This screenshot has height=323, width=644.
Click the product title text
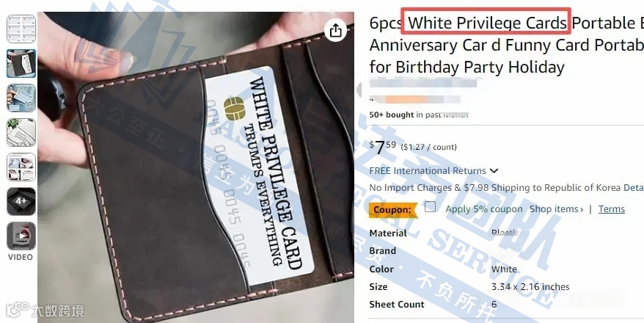tap(506, 45)
